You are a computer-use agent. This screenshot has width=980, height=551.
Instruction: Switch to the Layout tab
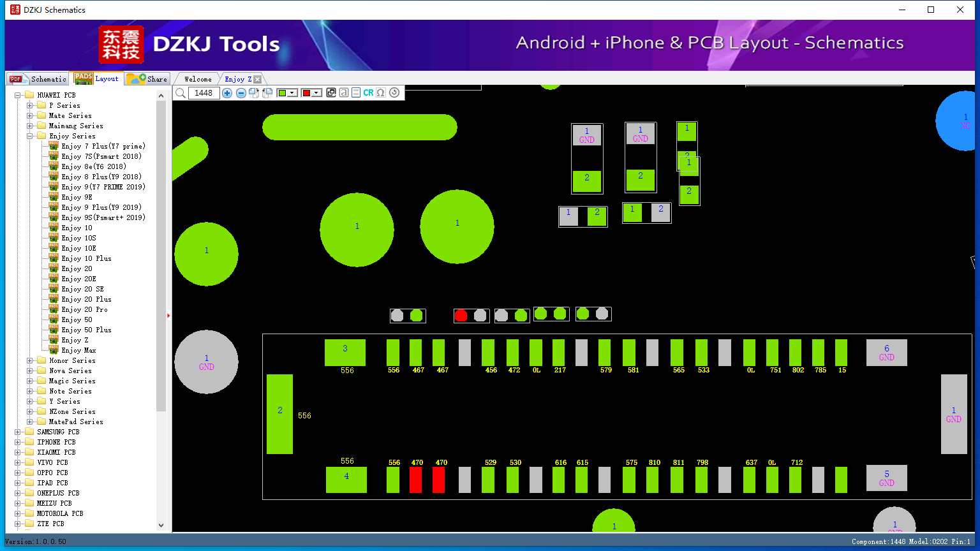pyautogui.click(x=96, y=78)
